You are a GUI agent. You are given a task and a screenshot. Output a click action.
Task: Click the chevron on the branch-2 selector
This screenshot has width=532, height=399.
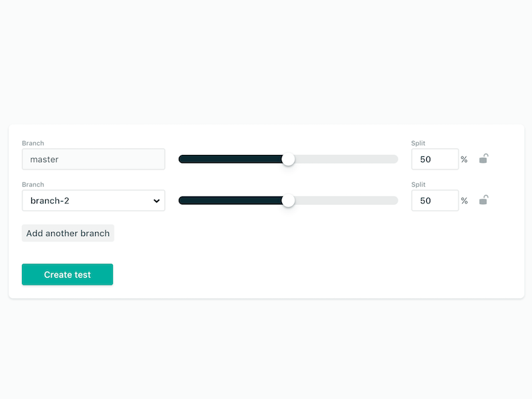point(156,200)
